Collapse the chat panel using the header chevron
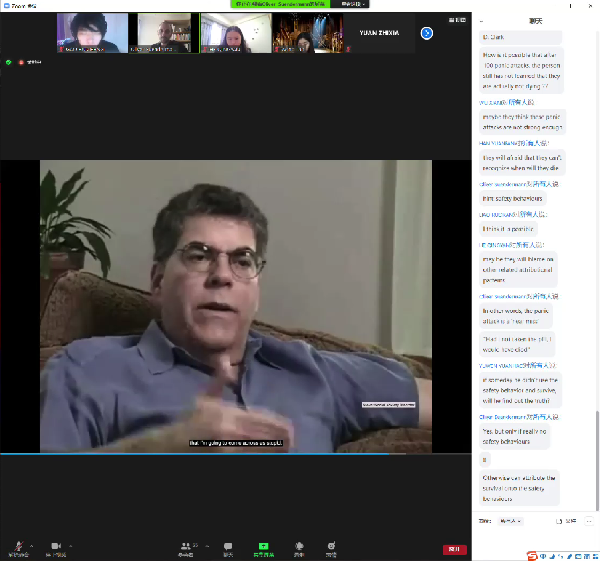600x561 pixels. 482,20
